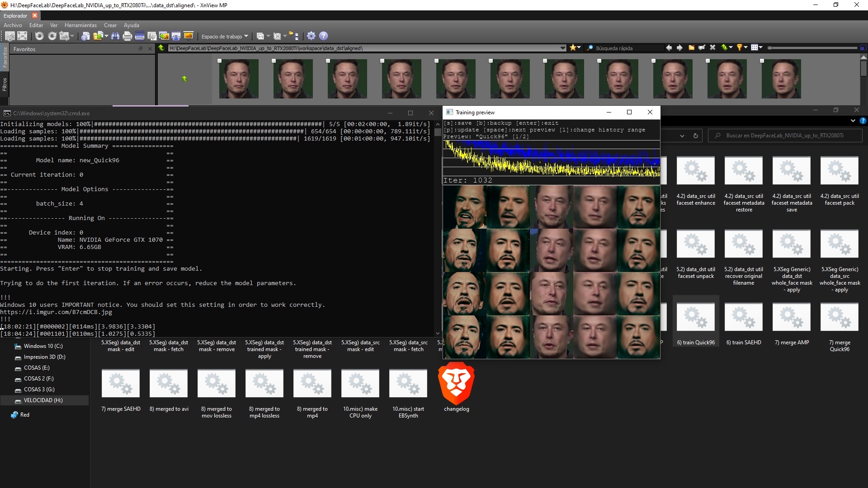Select Impresion 3D (D:) drive

(x=44, y=357)
